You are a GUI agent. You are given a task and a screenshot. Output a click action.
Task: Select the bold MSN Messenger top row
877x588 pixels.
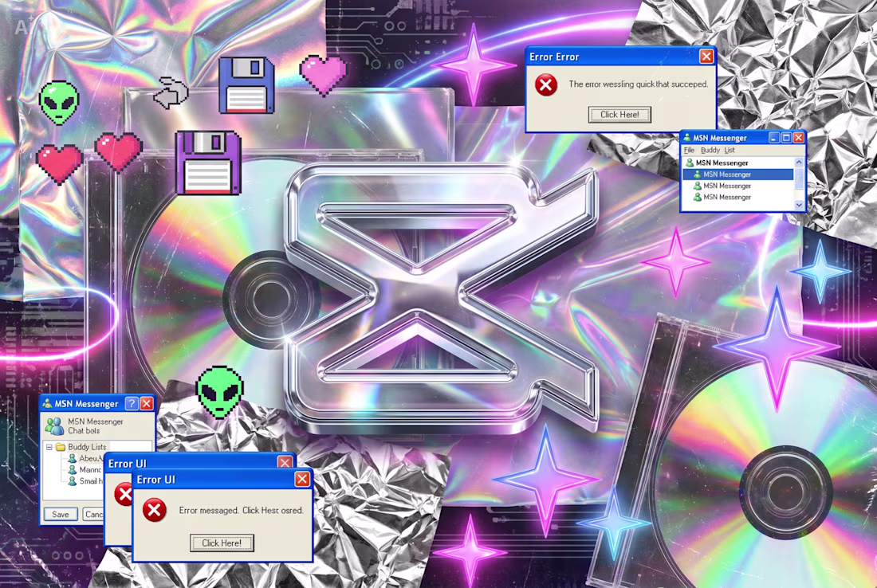point(738,163)
